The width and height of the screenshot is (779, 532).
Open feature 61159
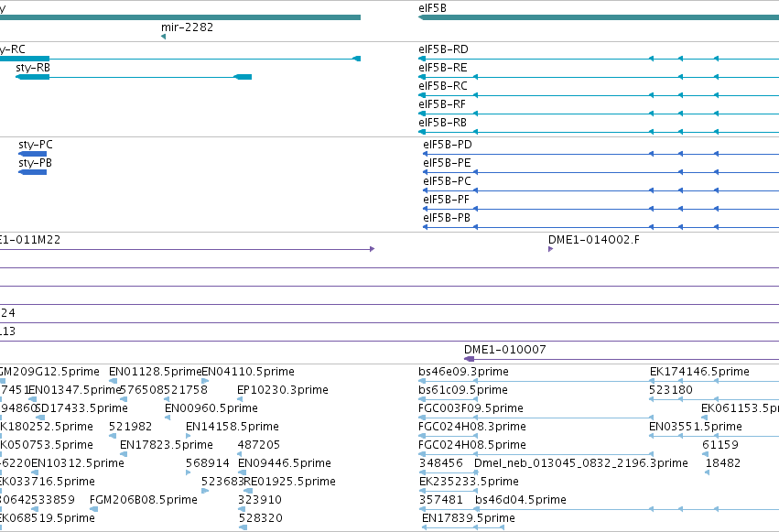719,445
